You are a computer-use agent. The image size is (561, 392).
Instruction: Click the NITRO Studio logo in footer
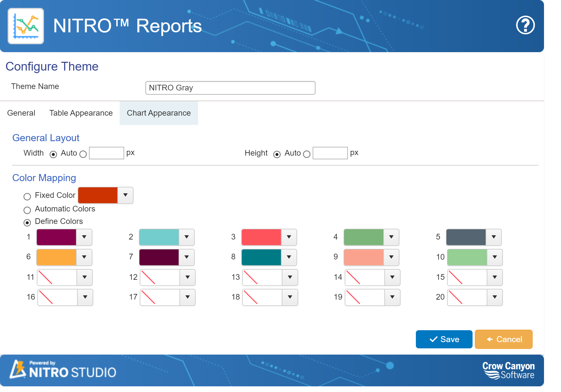tap(63, 370)
